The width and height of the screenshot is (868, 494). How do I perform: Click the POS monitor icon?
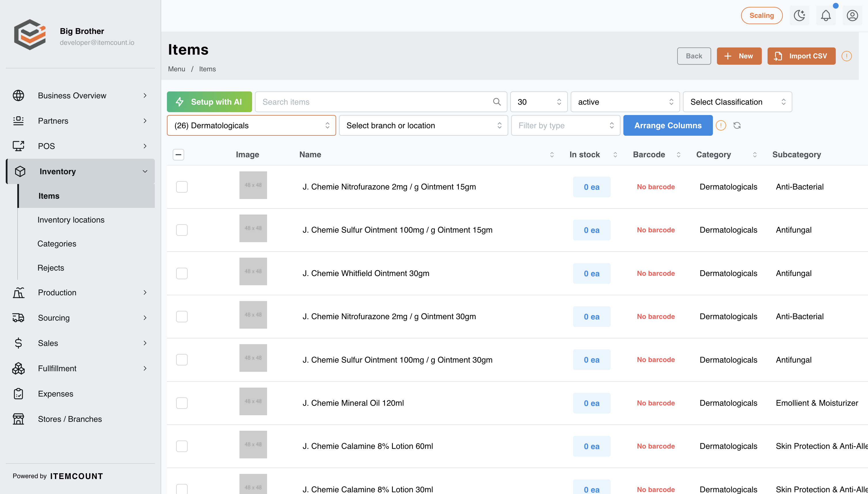pos(18,146)
